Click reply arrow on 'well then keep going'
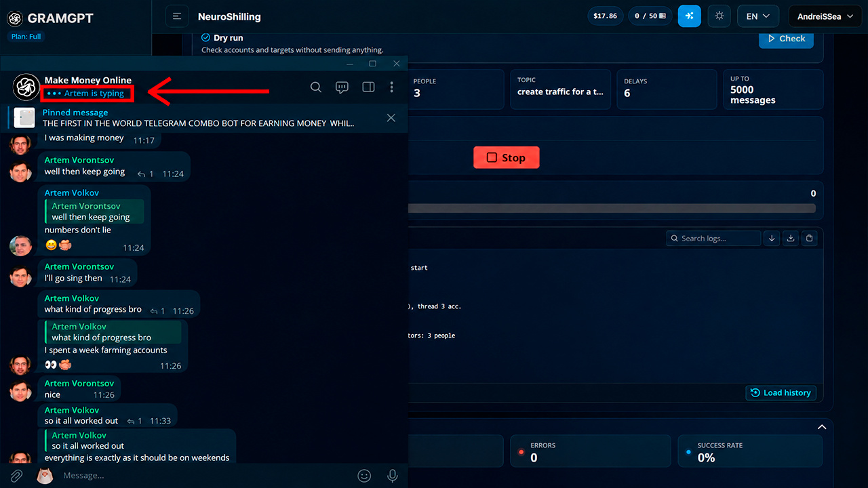Viewport: 868px width, 488px height. point(141,174)
